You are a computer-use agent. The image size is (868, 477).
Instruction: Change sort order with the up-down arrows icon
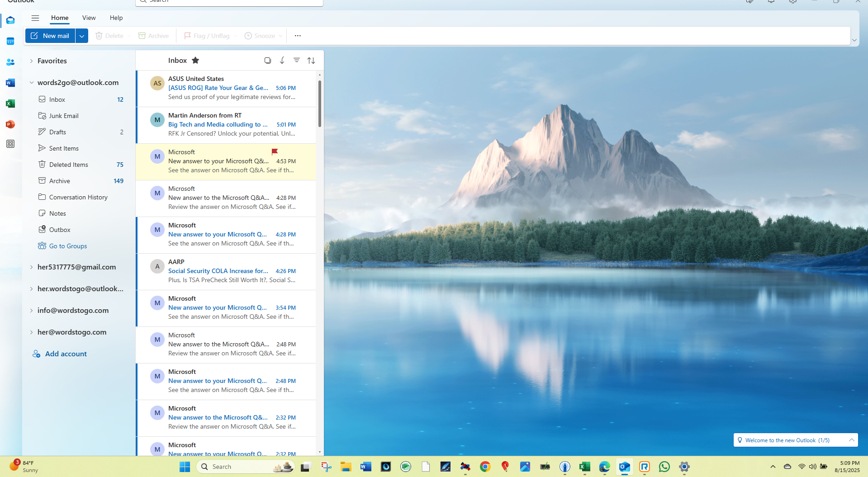[311, 60]
